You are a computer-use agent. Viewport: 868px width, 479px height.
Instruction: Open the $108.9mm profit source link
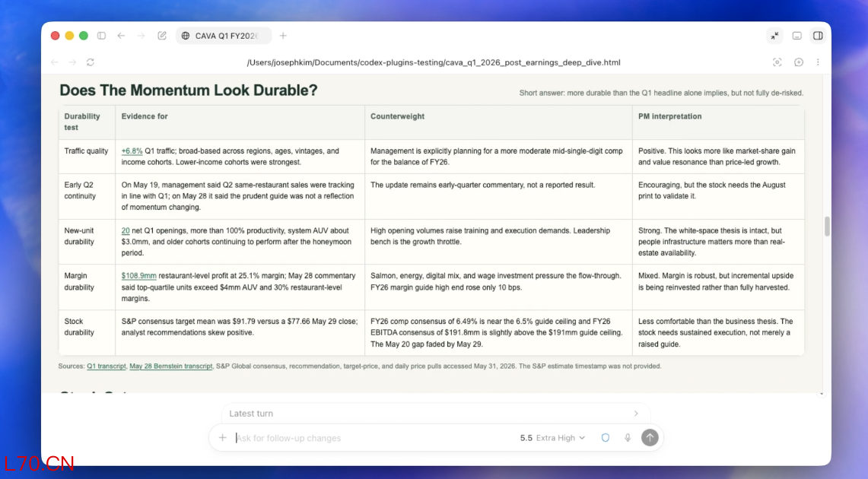click(x=139, y=275)
